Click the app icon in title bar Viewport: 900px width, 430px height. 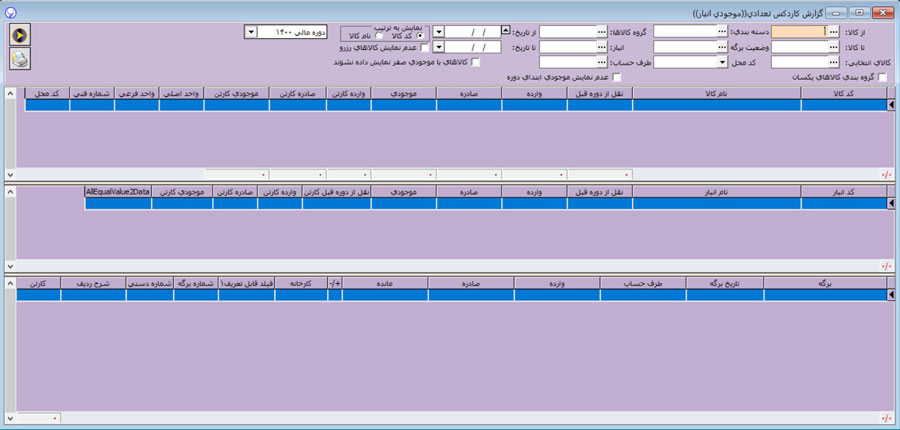pos(9,11)
